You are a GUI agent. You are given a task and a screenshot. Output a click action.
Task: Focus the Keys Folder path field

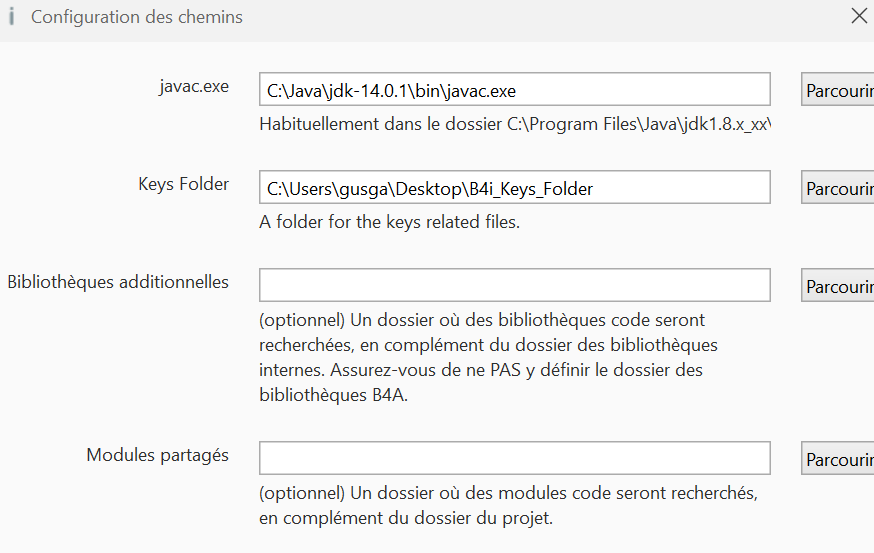tap(514, 187)
